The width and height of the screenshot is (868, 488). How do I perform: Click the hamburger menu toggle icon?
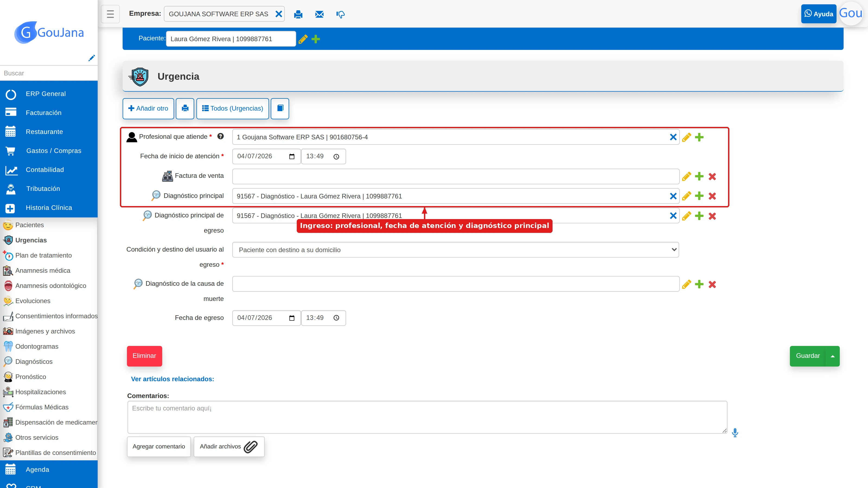110,14
